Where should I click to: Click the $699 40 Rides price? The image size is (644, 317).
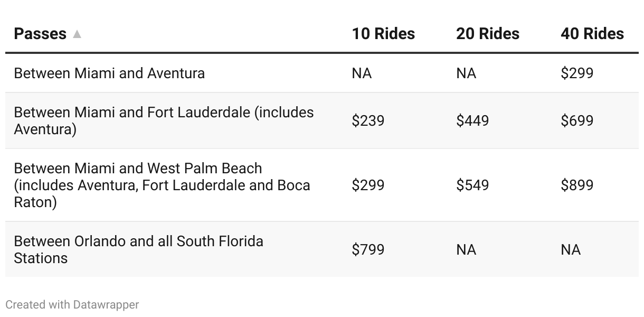pos(577,120)
